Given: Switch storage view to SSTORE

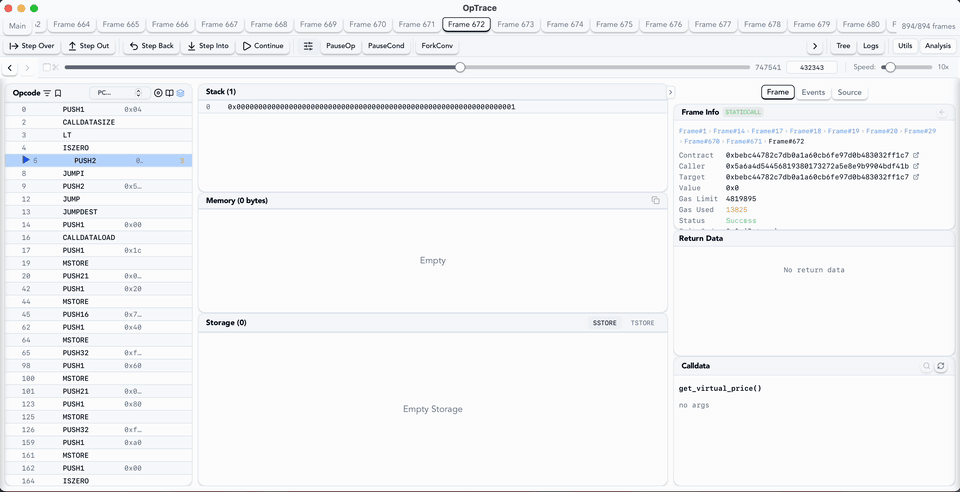Looking at the screenshot, I should click(605, 323).
